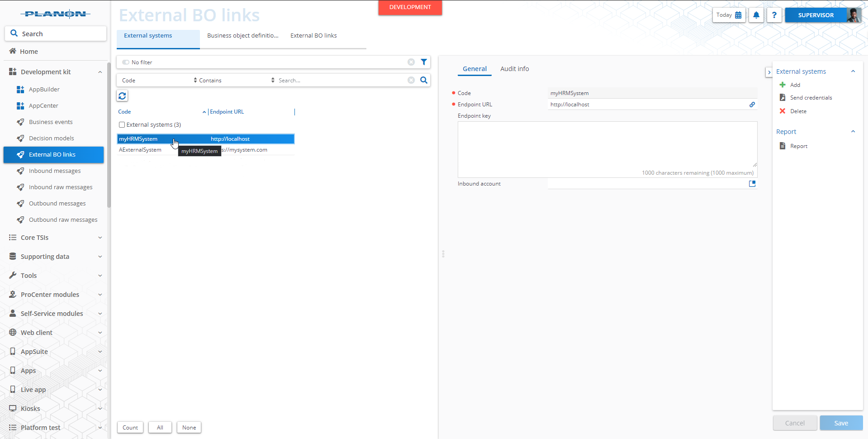Click the magnifier search icon in search bar
Screen dimensions: 868x439
coord(424,80)
